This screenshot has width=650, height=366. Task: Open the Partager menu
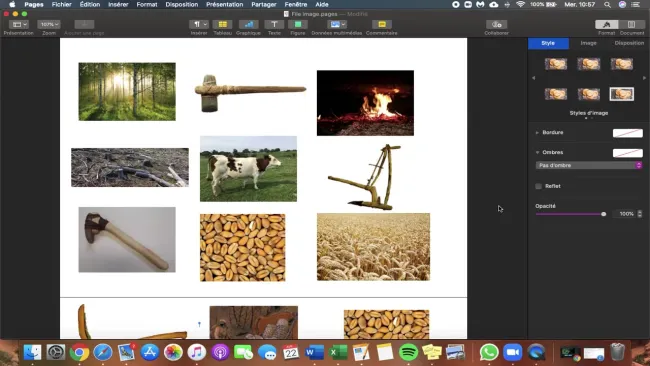click(x=264, y=5)
